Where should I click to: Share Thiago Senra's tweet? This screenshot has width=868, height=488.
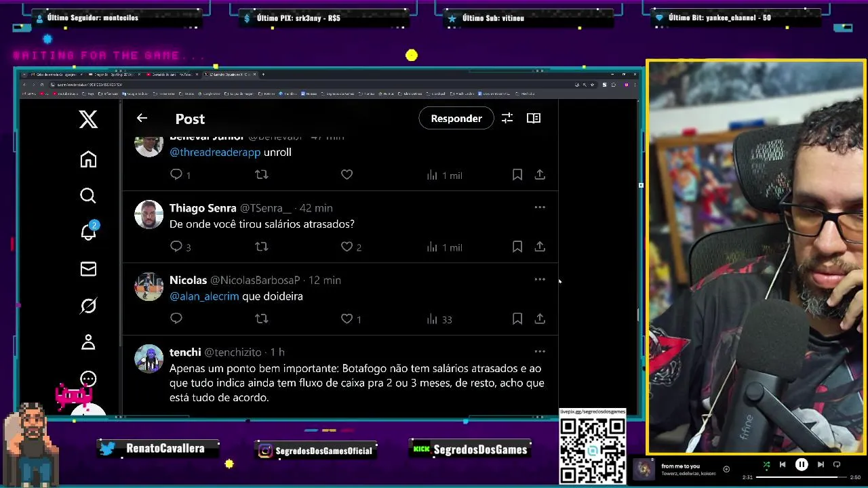(540, 247)
